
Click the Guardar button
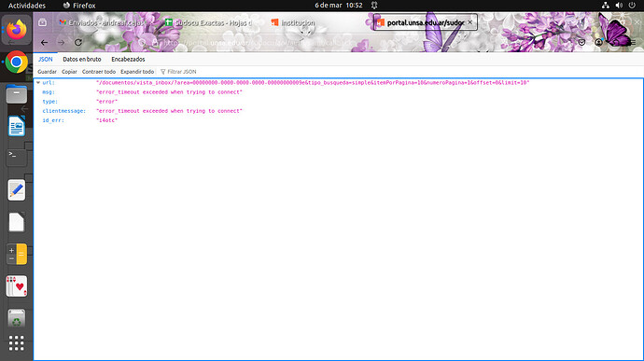coord(47,72)
